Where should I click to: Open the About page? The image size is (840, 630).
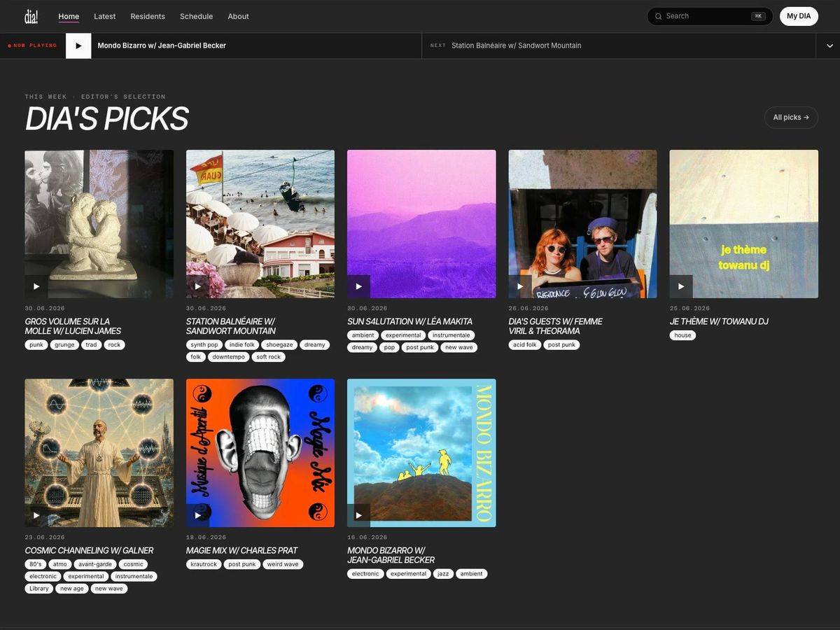(238, 16)
